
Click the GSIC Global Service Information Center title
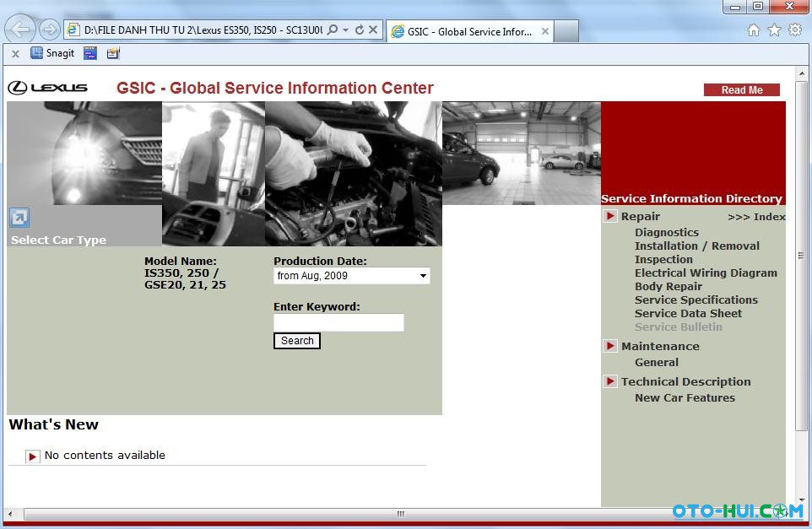pyautogui.click(x=275, y=88)
